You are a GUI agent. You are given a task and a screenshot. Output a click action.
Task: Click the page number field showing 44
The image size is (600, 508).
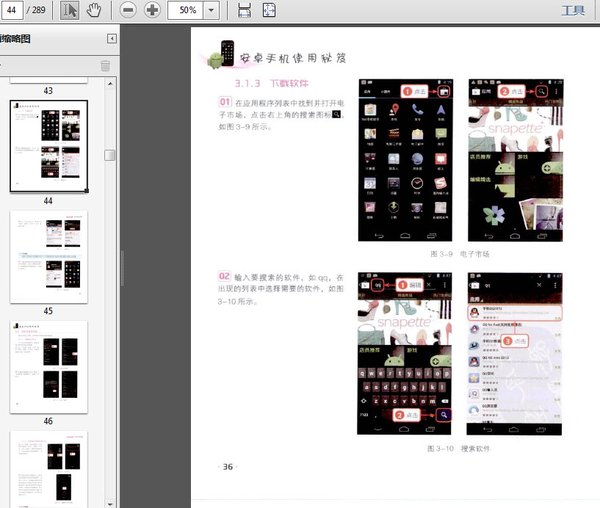[x=14, y=11]
